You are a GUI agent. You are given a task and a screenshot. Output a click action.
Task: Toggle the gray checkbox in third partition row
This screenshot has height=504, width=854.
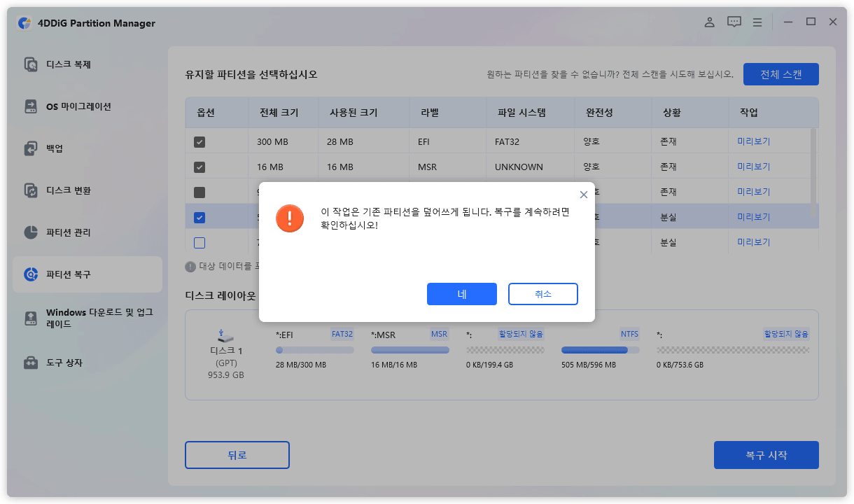[x=199, y=192]
